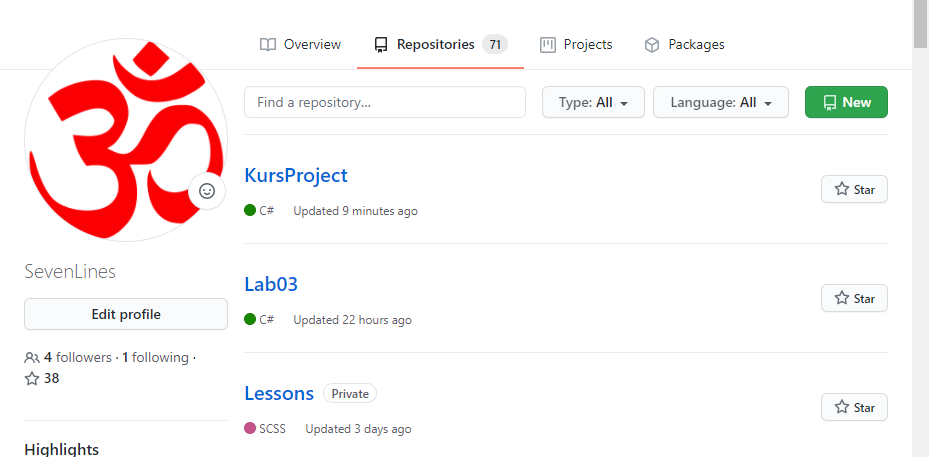Screen dimensions: 929x457
Task: Open the Language: All dropdown
Action: [720, 102]
